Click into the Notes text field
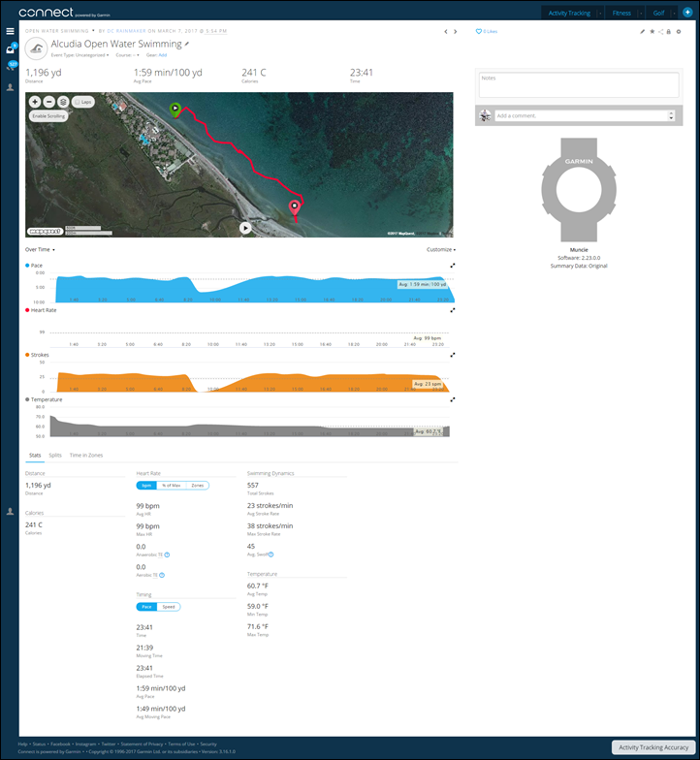This screenshot has height=760, width=700. [578, 85]
